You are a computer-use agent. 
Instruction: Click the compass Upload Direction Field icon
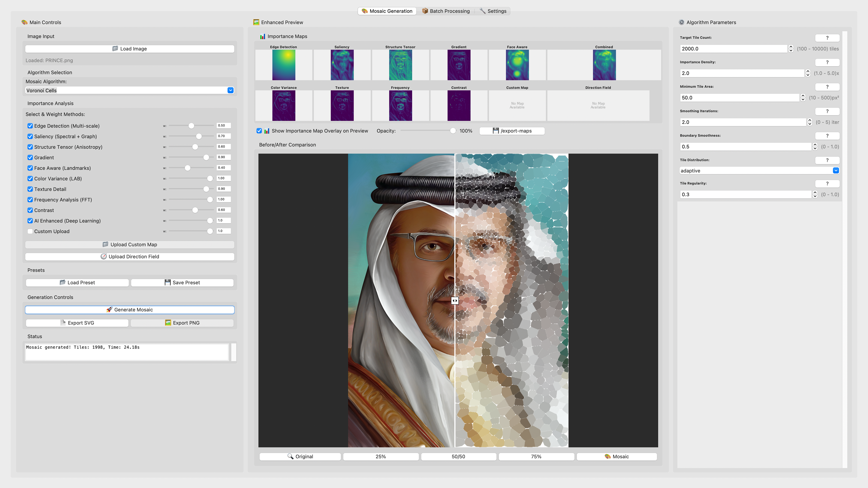[104, 256]
